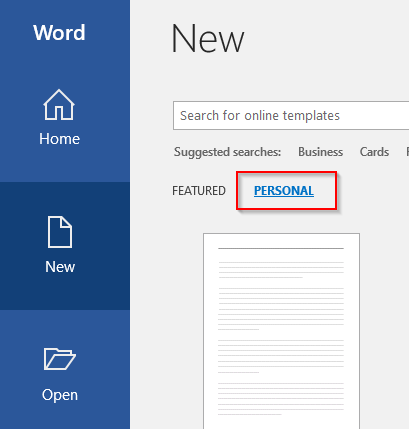The height and width of the screenshot is (429, 409).
Task: Choose the Business suggested search
Action: tap(320, 152)
